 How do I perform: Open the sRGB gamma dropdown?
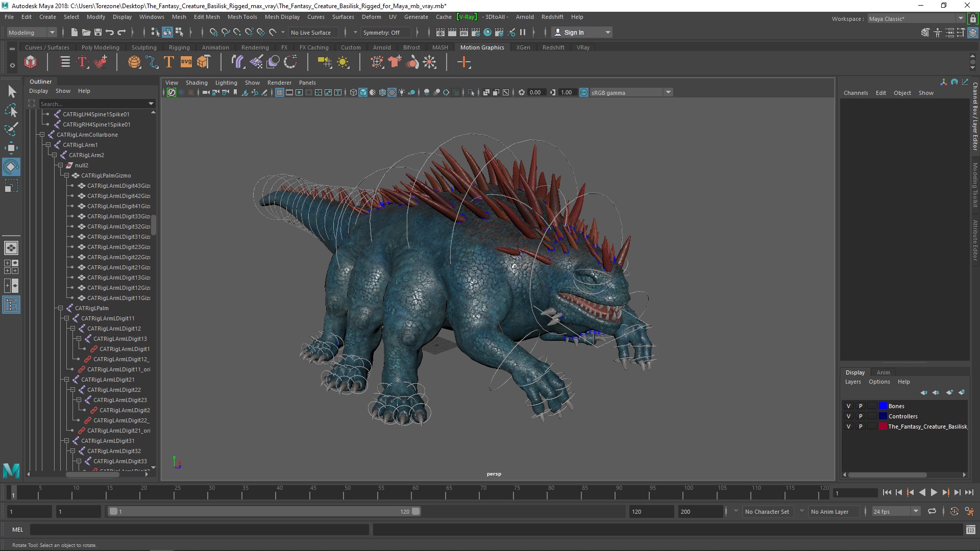(x=631, y=92)
